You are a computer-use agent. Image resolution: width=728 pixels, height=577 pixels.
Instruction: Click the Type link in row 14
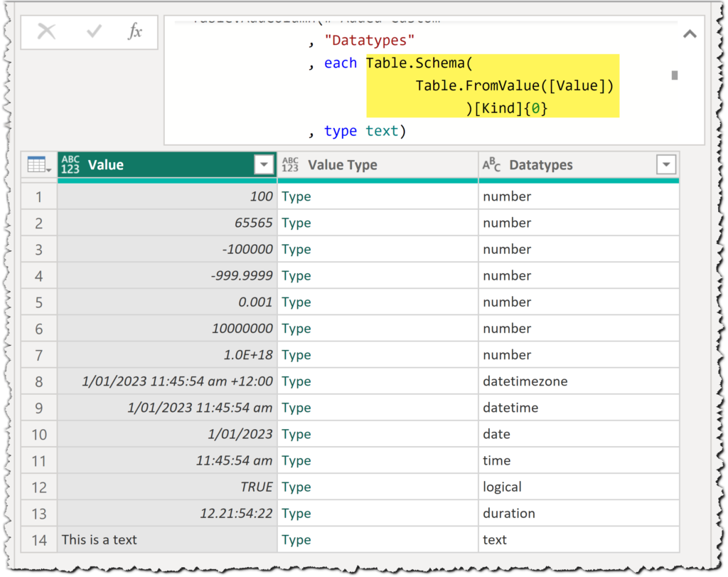tap(296, 540)
